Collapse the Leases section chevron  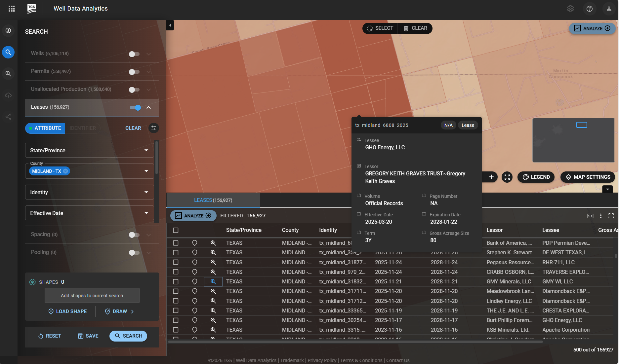pyautogui.click(x=148, y=107)
